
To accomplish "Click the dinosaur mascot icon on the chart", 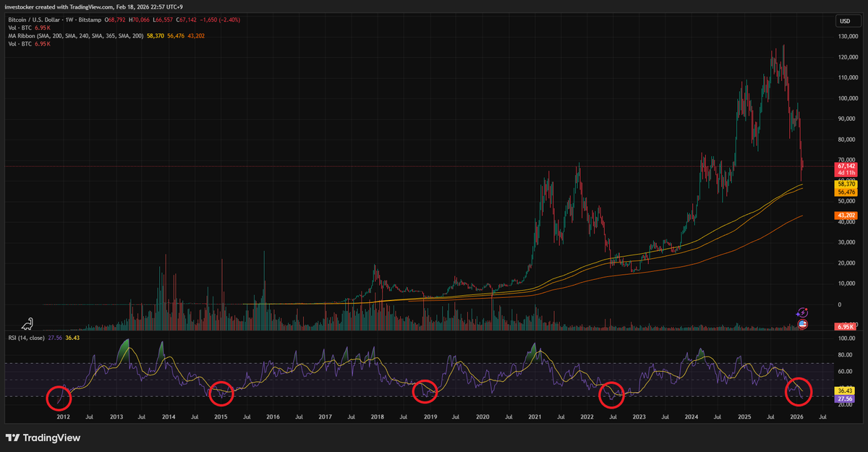I will pyautogui.click(x=27, y=323).
